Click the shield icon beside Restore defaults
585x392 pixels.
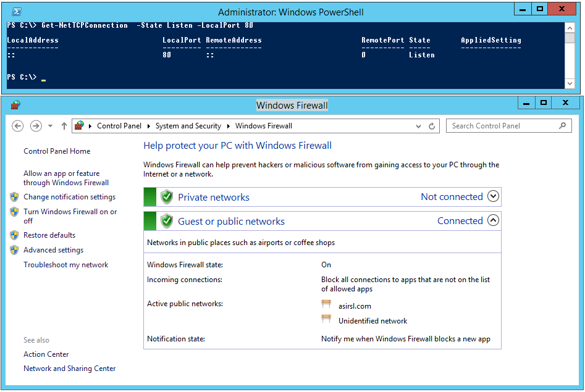click(15, 235)
